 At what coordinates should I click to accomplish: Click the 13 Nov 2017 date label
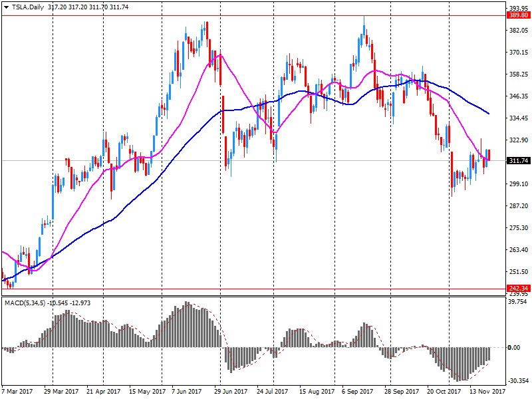pos(487,392)
